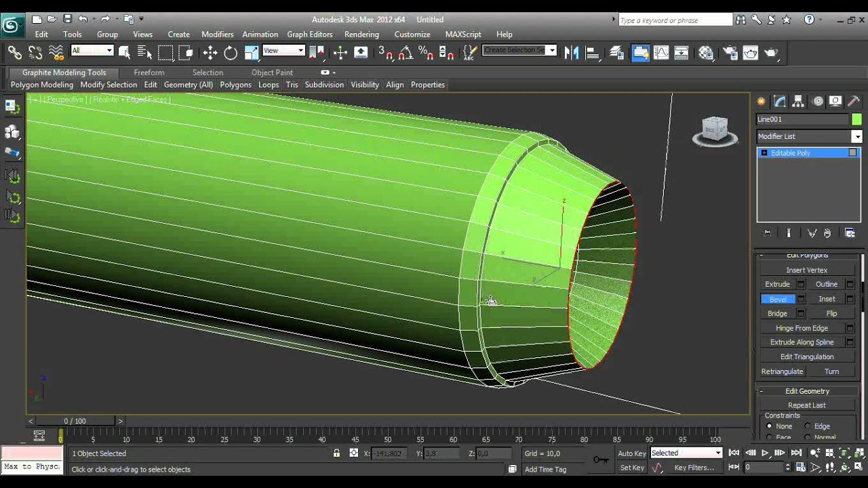This screenshot has width=868, height=488.
Task: Click the Bridge button
Action: (x=778, y=313)
